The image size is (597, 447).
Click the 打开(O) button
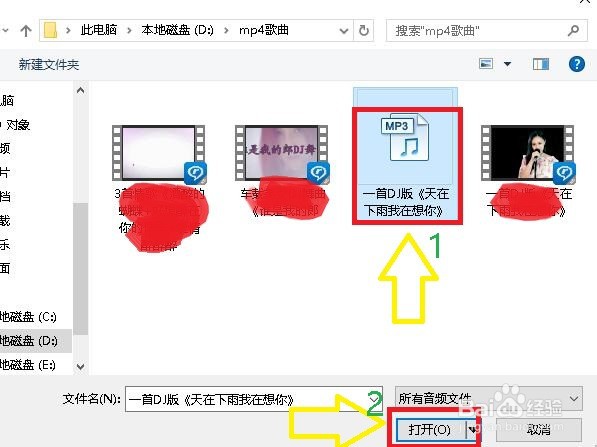[430, 430]
